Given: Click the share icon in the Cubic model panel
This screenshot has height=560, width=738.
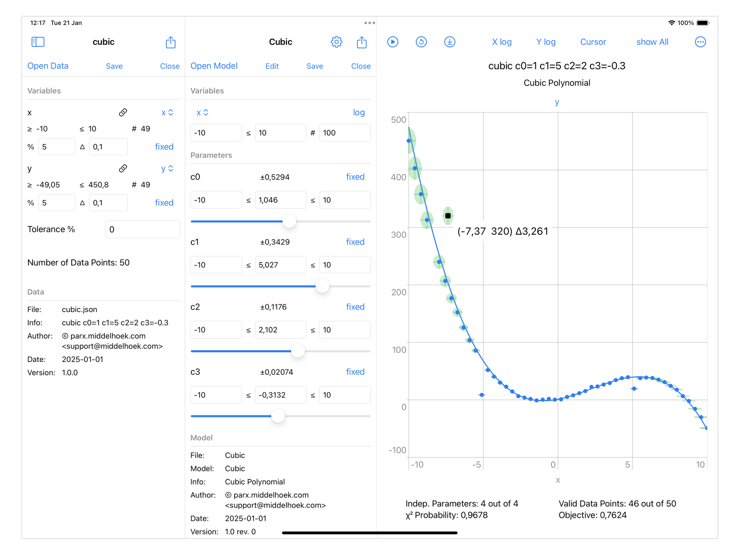Looking at the screenshot, I should 362,42.
